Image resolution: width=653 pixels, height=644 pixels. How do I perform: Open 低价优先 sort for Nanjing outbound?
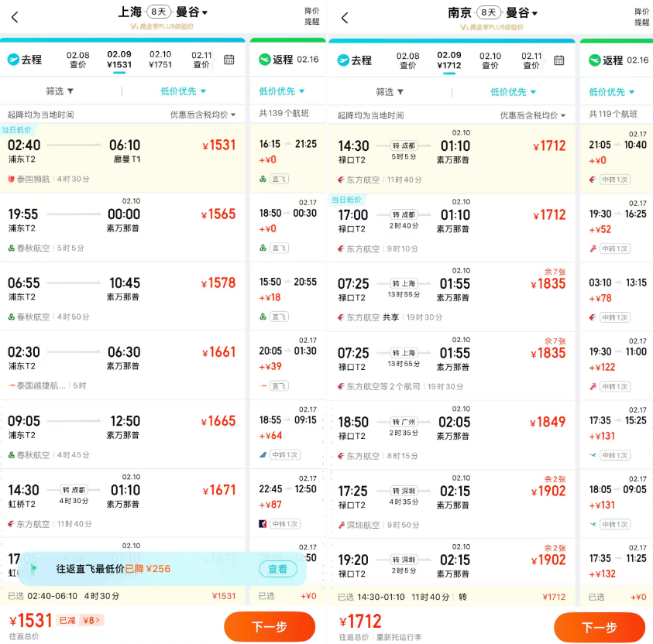point(513,92)
